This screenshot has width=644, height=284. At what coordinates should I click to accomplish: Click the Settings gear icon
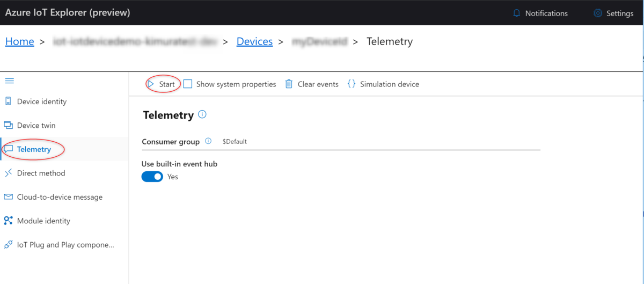pyautogui.click(x=598, y=13)
